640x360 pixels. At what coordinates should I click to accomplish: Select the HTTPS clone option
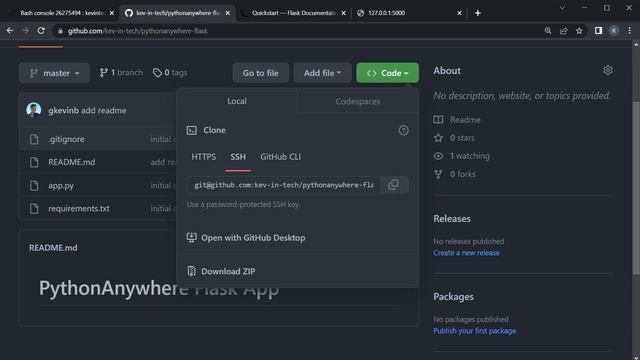(204, 157)
